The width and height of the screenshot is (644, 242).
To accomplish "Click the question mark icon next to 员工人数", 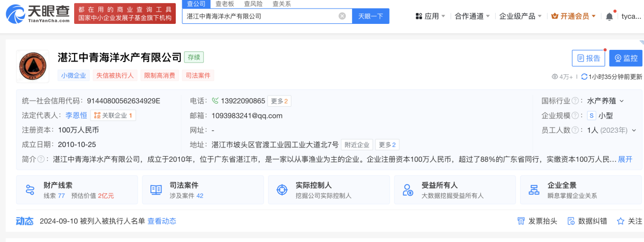I will point(575,130).
